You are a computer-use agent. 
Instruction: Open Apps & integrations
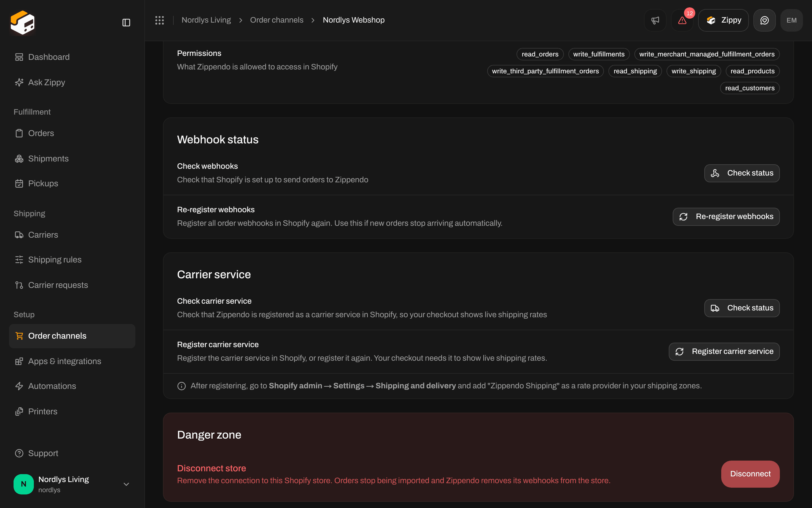72,361
